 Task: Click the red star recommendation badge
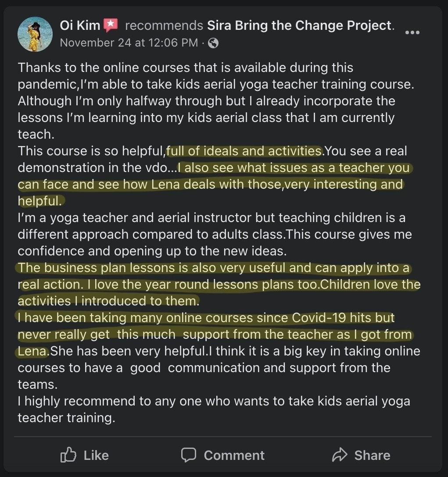point(111,25)
